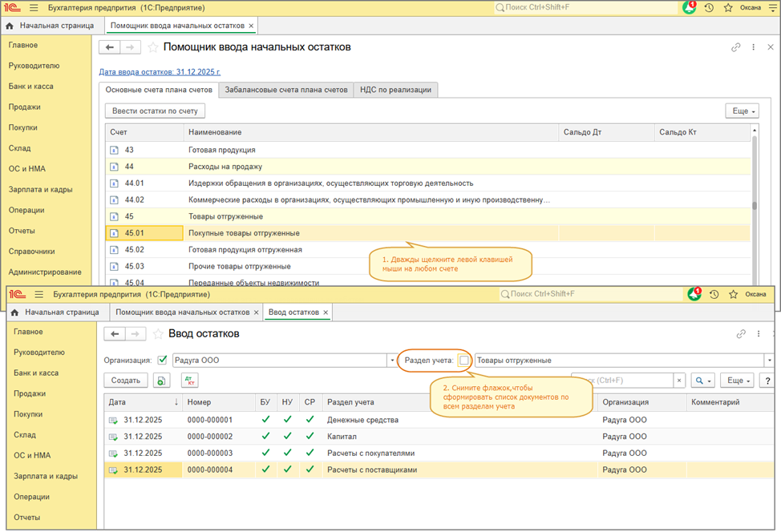Image resolution: width=781 pixels, height=532 pixels.
Task: Uncheck the Организация filter checkbox
Action: pos(164,361)
